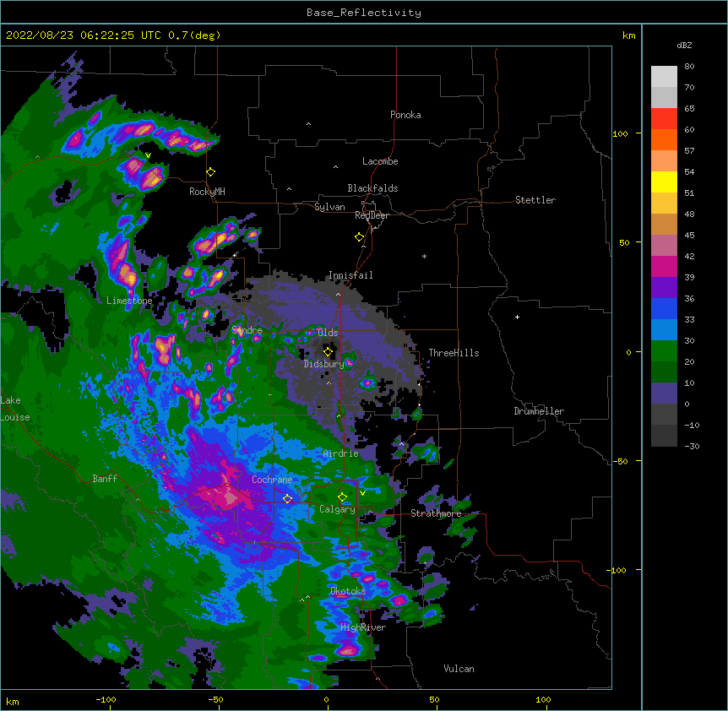
Task: Click the white asterisk marker east of Innisfail
Action: click(424, 256)
